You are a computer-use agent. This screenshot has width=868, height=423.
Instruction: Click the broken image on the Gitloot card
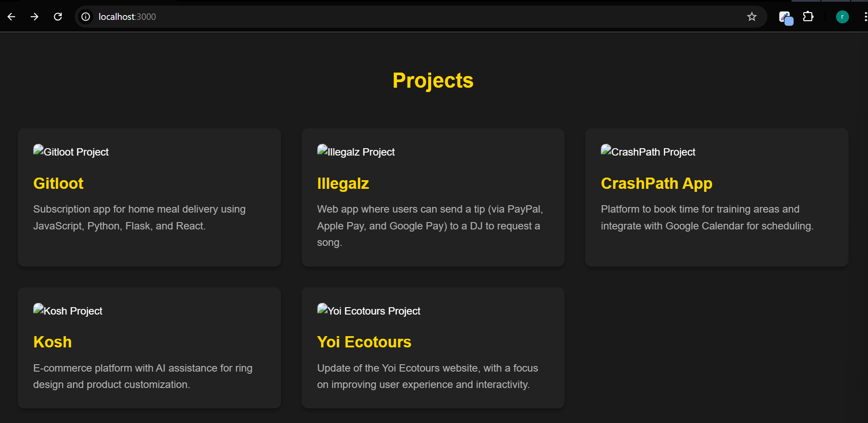point(38,150)
